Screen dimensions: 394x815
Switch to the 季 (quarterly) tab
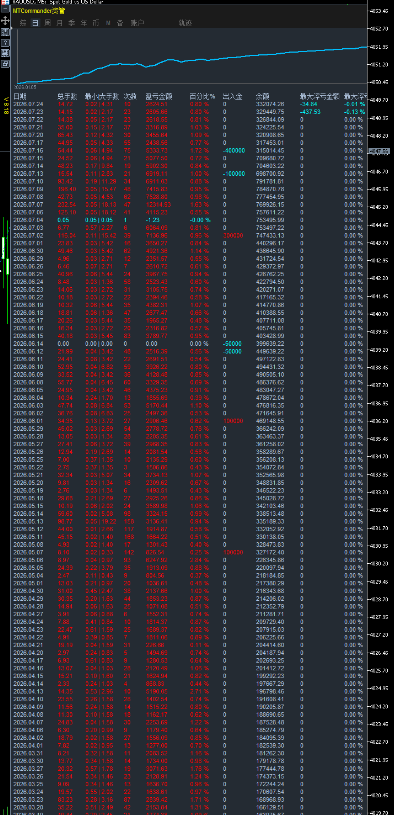[x=72, y=23]
